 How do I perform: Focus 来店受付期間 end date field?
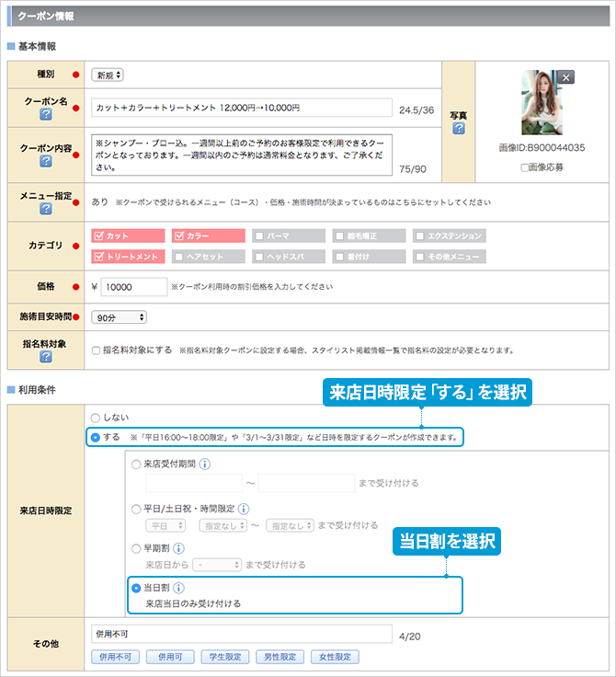306,483
